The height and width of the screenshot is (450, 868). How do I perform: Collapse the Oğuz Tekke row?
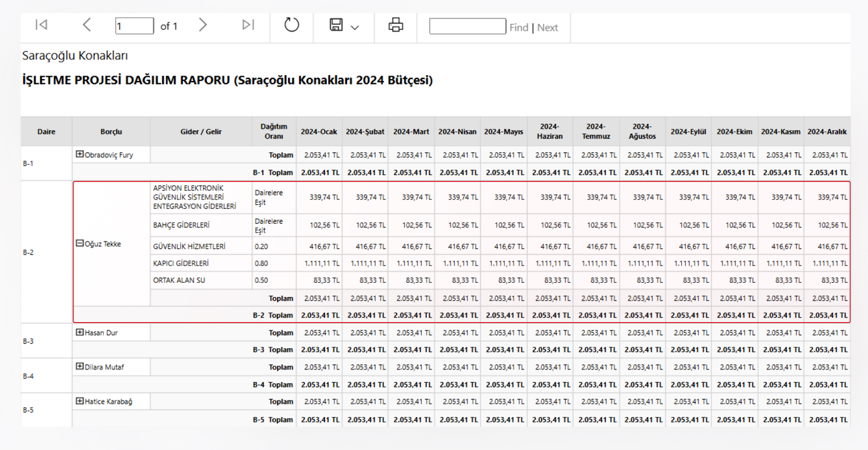coord(80,243)
